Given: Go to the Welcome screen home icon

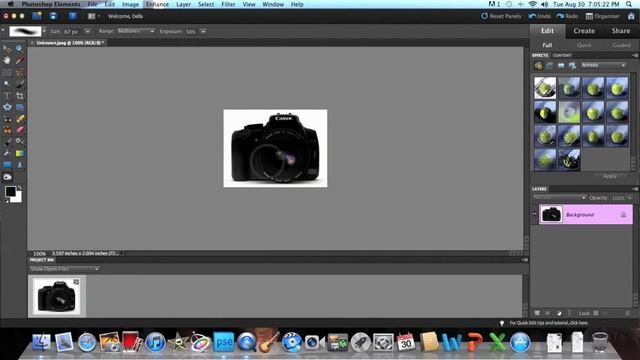Looking at the screenshot, I should pos(631,16).
